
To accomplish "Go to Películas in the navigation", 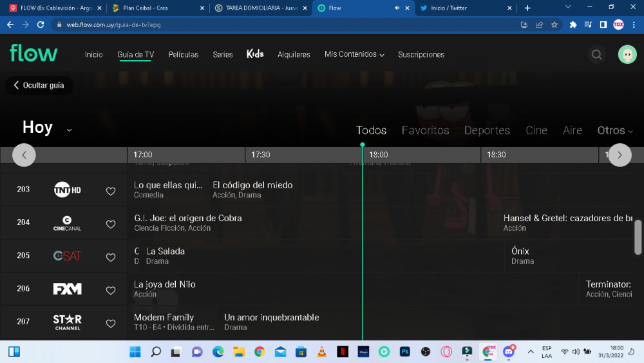I will pos(184,55).
